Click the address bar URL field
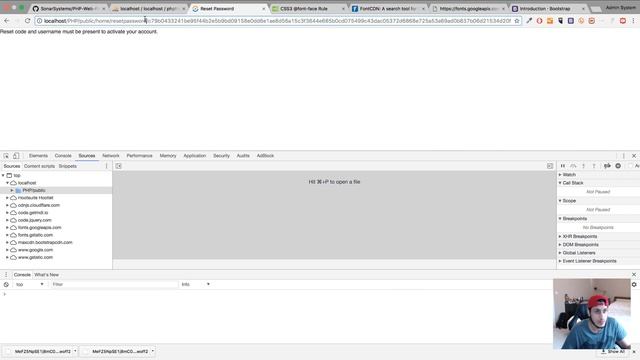 [x=278, y=21]
